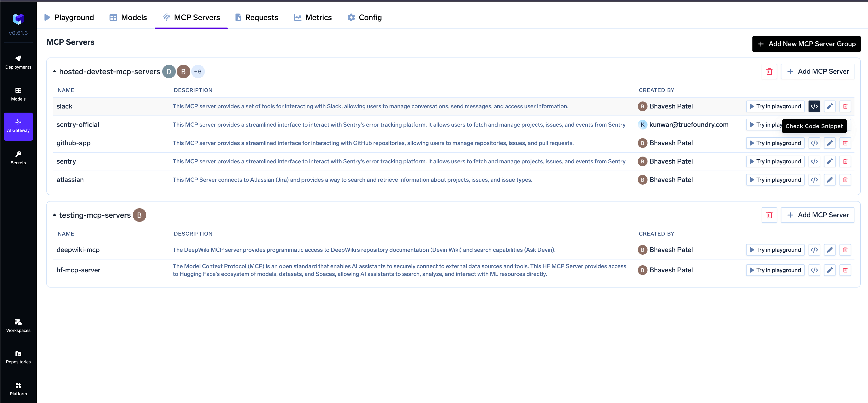The width and height of the screenshot is (868, 403).
Task: Click the +6 collaborators badge
Action: pos(198,71)
